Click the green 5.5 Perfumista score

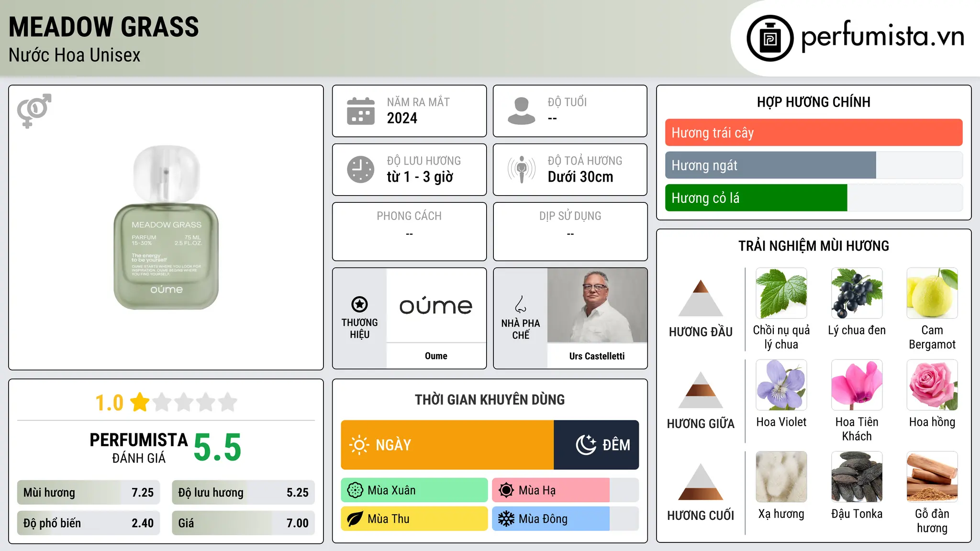[218, 447]
